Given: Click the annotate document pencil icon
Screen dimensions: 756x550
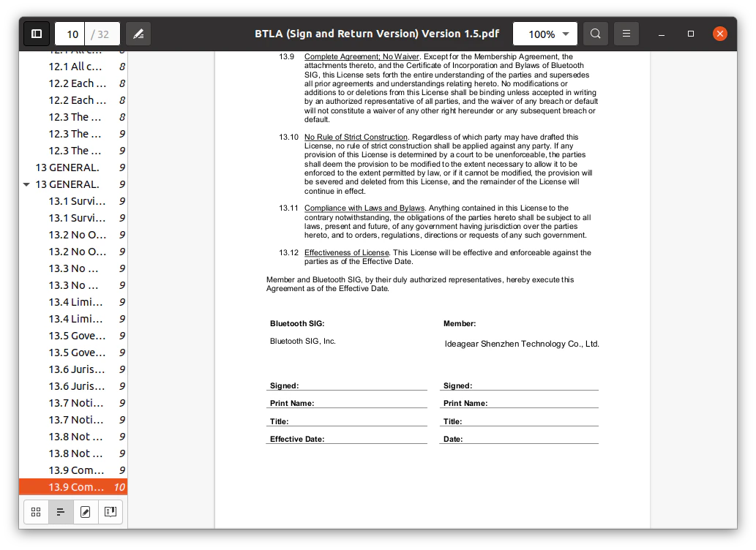Looking at the screenshot, I should point(138,34).
